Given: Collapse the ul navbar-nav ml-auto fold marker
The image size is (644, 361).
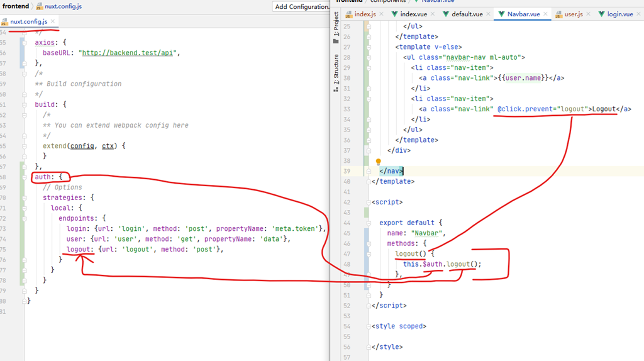Looking at the screenshot, I should tap(369, 57).
